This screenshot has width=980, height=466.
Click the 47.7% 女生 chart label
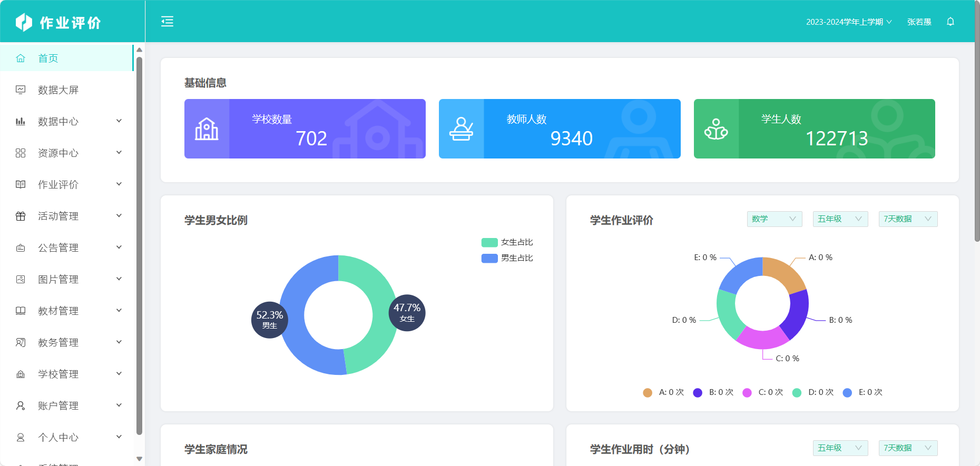click(x=407, y=312)
